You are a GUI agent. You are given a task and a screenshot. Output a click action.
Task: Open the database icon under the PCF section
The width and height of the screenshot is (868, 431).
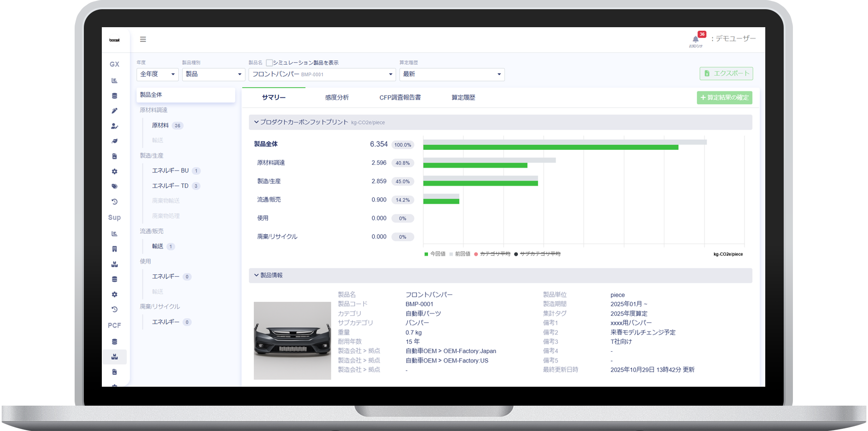click(114, 342)
